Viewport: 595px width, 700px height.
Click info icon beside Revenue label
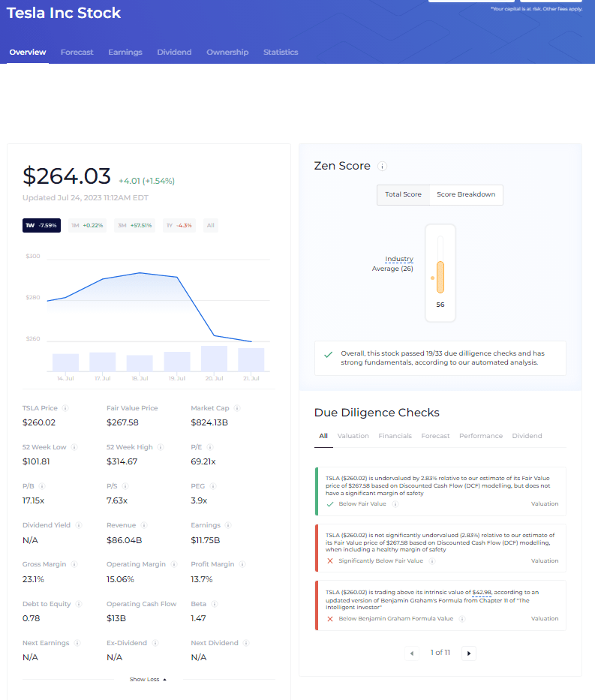pos(144,525)
